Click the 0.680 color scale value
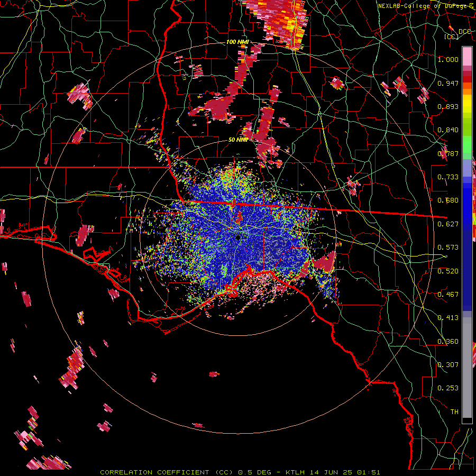The height and width of the screenshot is (476, 476). click(448, 200)
